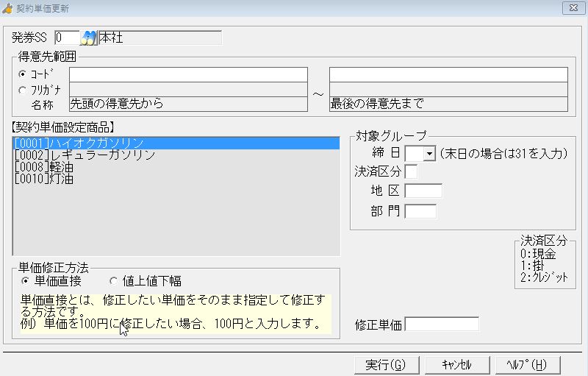
Task: Click the application icon in the title bar
Action: 8,7
